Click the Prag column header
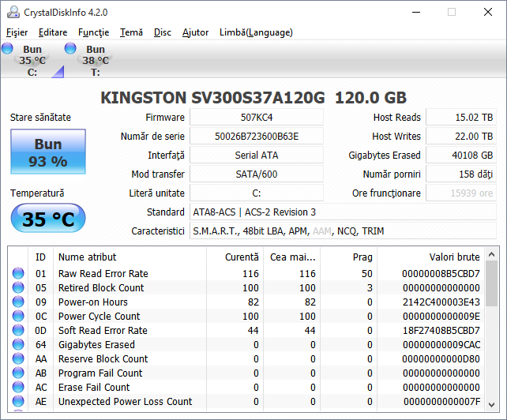The width and height of the screenshot is (507, 420). 348,257
